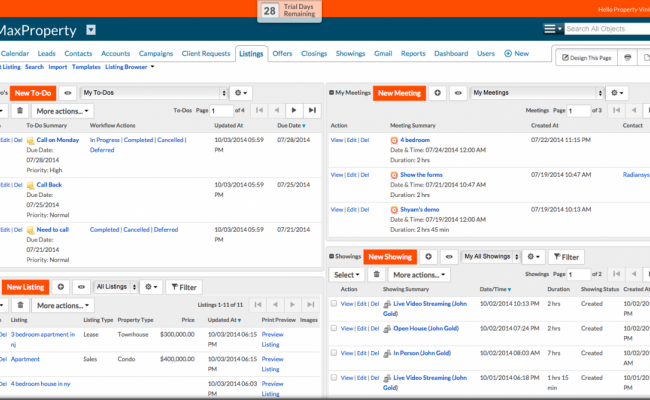This screenshot has width=650, height=400.
Task: Check the In Person (John Gold) row checkbox
Action: pos(334,353)
